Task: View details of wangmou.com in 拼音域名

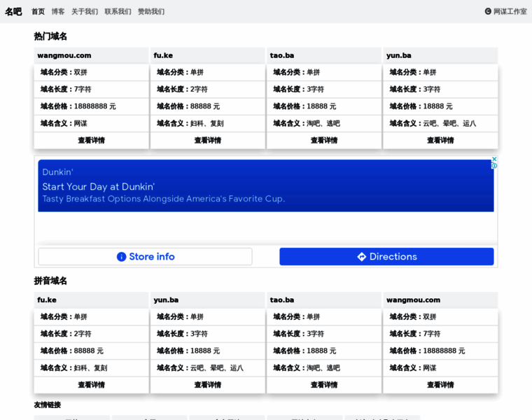Action: [x=440, y=385]
